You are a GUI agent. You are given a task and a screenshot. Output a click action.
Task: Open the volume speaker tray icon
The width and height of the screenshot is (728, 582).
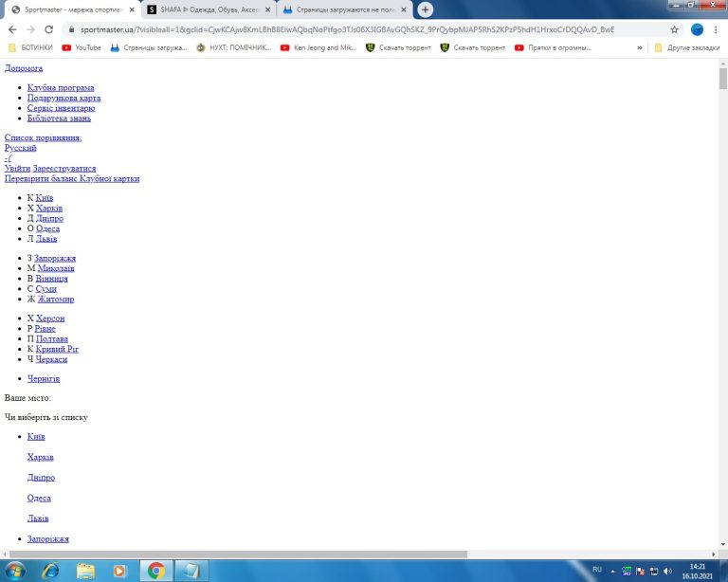coord(667,571)
